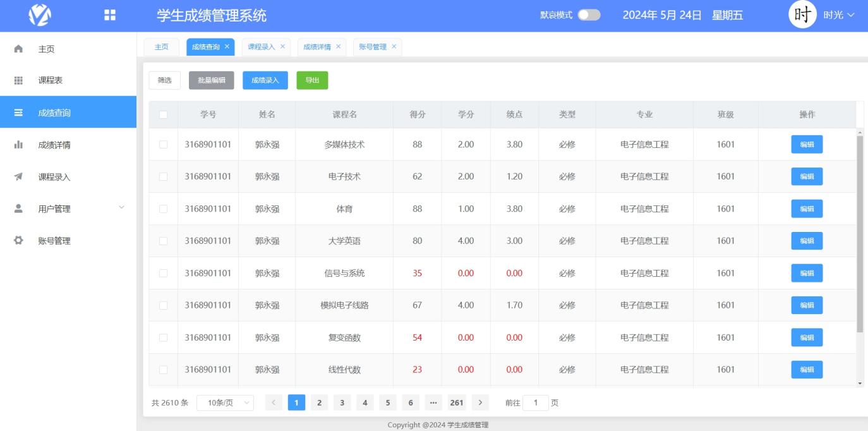868x431 pixels.
Task: Switch to the 账号管理 tab
Action: [x=374, y=46]
